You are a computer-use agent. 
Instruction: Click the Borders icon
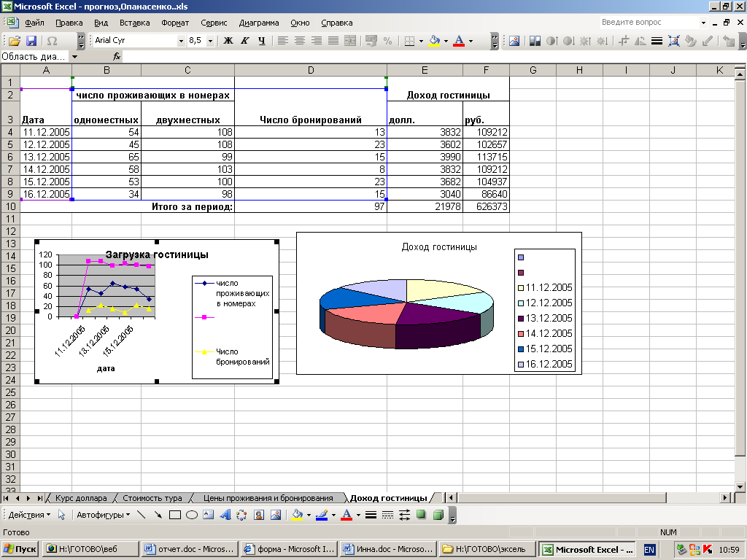click(x=409, y=41)
